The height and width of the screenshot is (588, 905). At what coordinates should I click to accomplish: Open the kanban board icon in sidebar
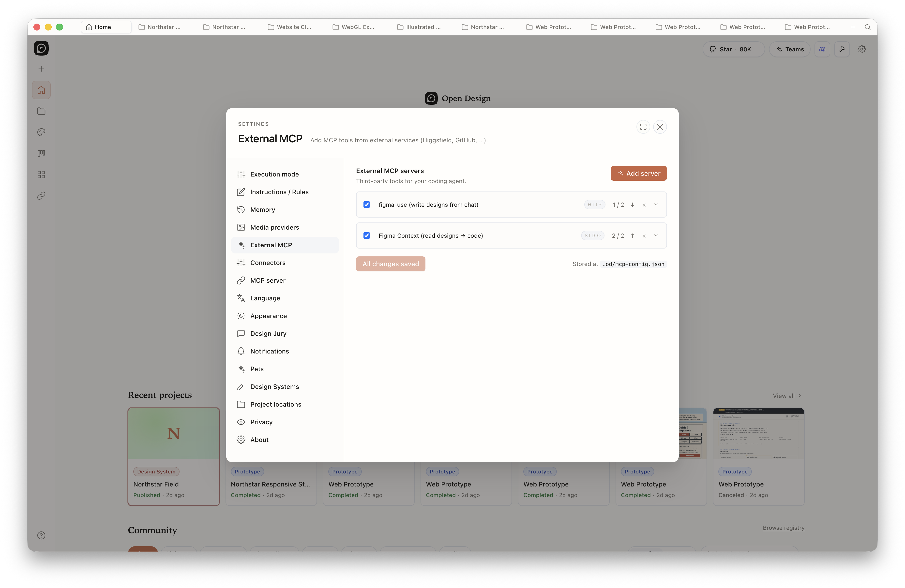[41, 153]
